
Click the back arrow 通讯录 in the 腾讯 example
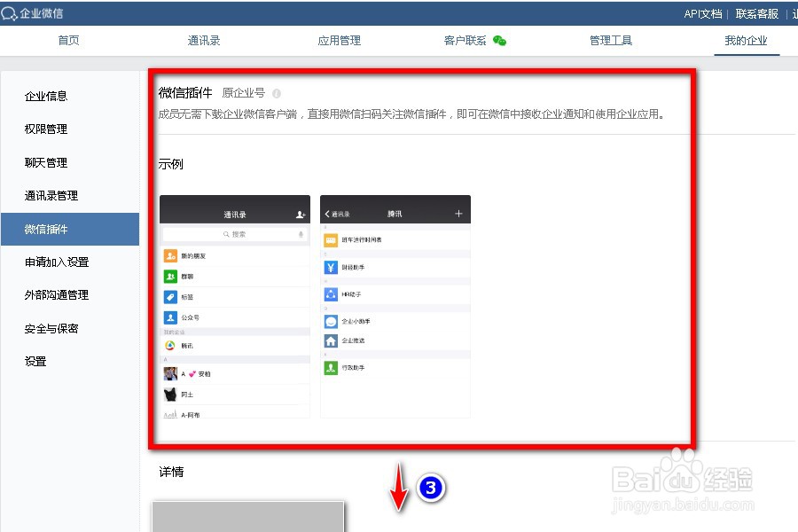337,215
